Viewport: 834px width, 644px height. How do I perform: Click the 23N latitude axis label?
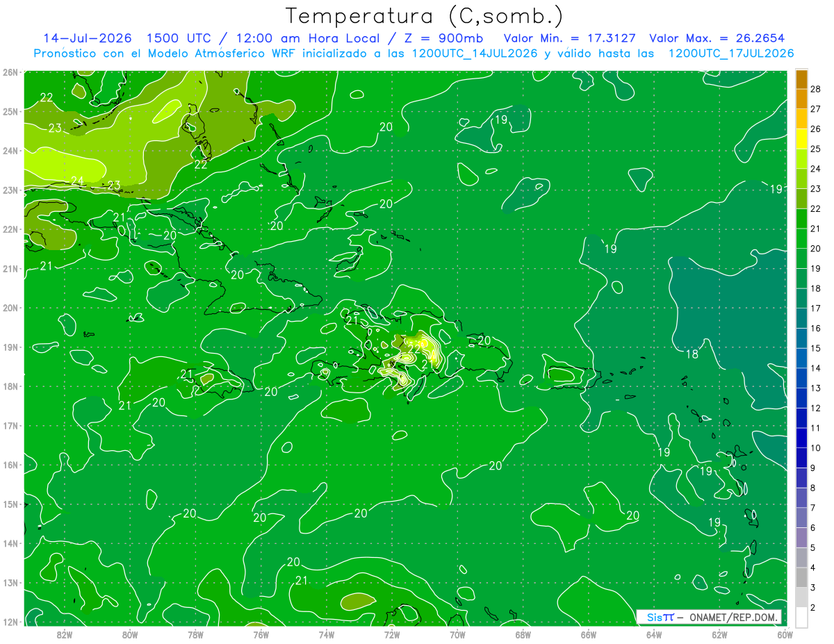(x=10, y=190)
